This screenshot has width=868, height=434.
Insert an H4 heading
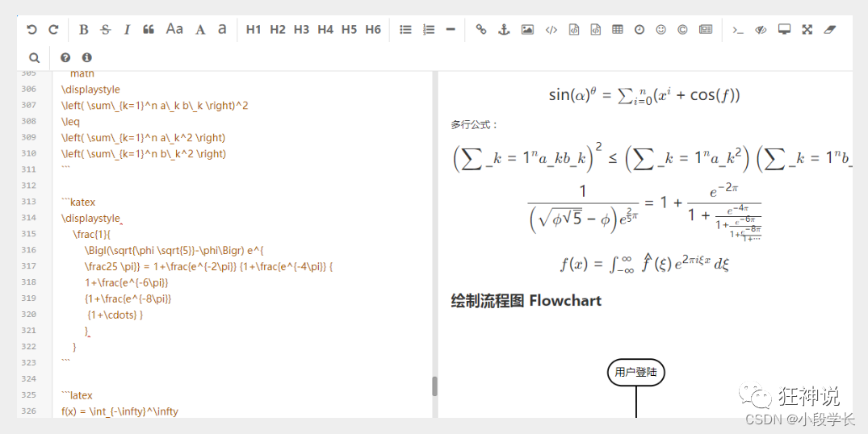point(325,30)
